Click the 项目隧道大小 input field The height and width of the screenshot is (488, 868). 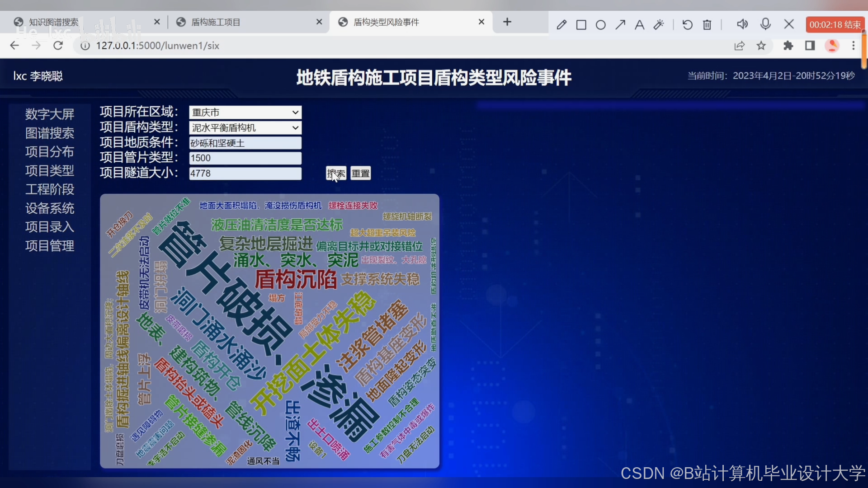click(245, 174)
